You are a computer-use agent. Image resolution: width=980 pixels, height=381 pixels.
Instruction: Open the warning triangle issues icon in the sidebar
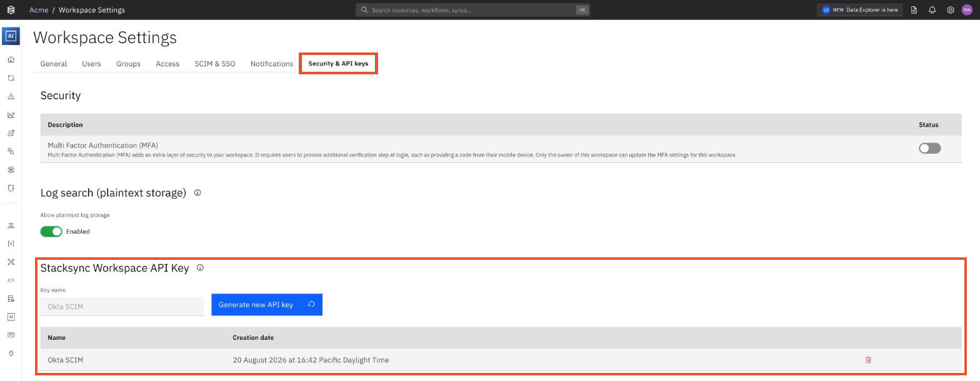point(11,97)
